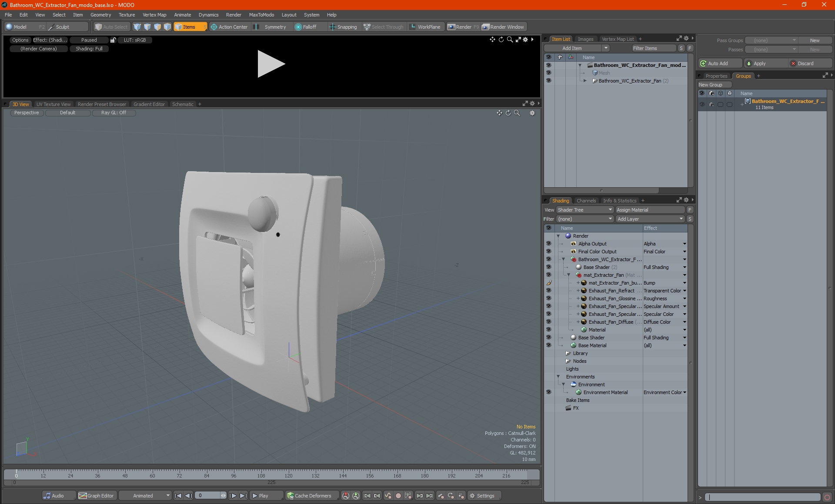
Task: Toggle visibility of group Bathroom_WC_Extractor_F
Action: pyautogui.click(x=702, y=104)
